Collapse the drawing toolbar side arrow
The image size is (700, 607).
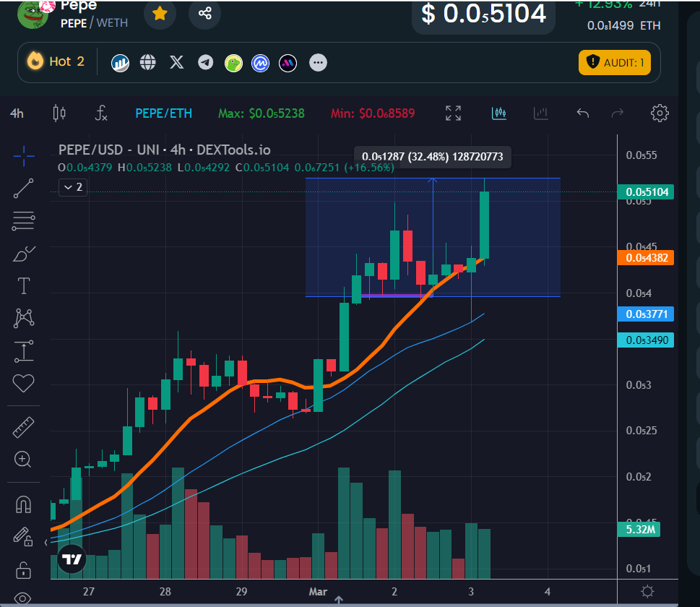tap(46, 542)
